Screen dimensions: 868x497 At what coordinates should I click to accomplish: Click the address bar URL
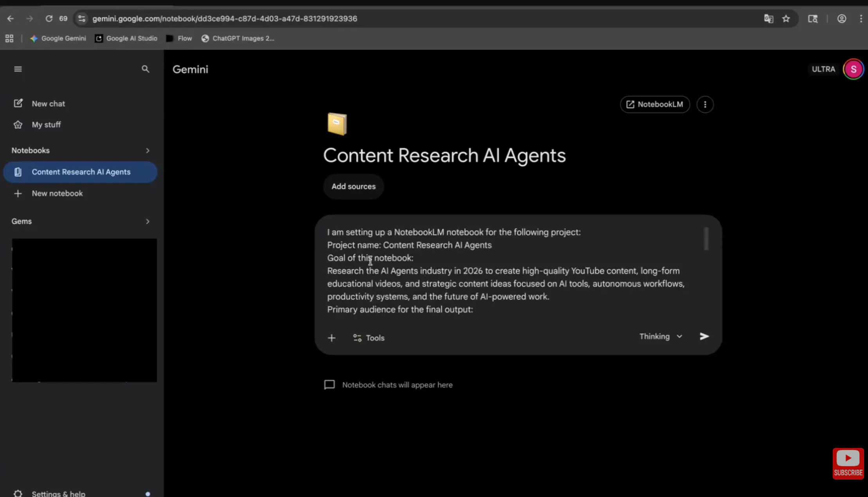point(225,18)
